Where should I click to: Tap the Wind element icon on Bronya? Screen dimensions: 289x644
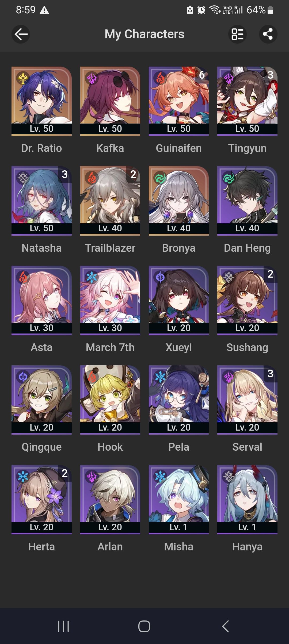(x=160, y=178)
